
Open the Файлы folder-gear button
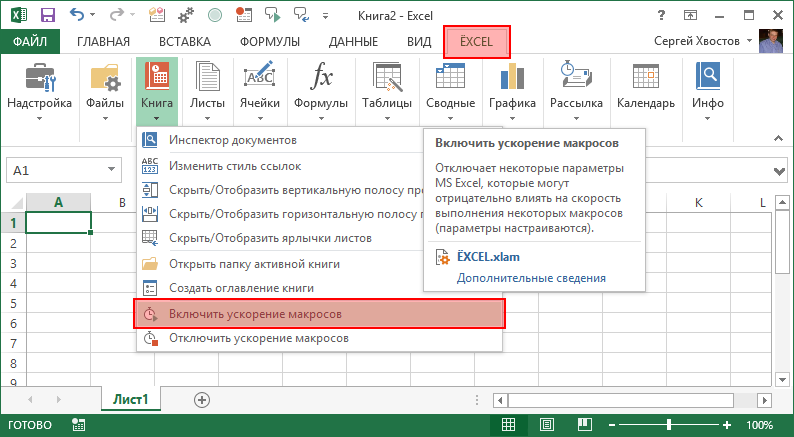click(105, 91)
